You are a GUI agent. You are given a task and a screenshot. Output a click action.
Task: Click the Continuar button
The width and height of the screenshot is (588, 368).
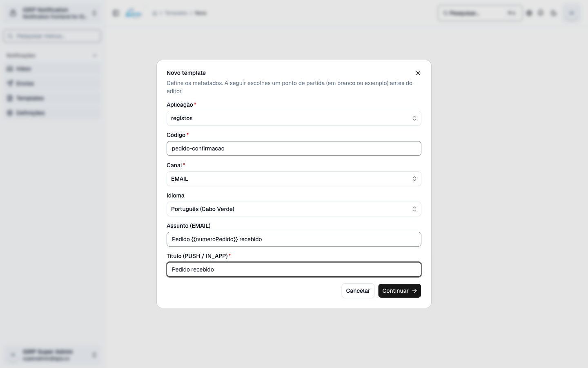[x=399, y=291]
